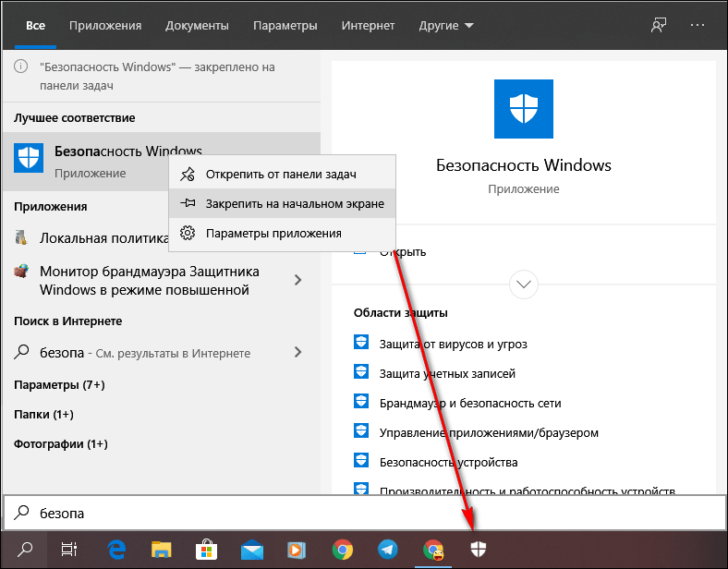Click the Windows Security shield in best match
This screenshot has width=728, height=569.
(x=29, y=158)
